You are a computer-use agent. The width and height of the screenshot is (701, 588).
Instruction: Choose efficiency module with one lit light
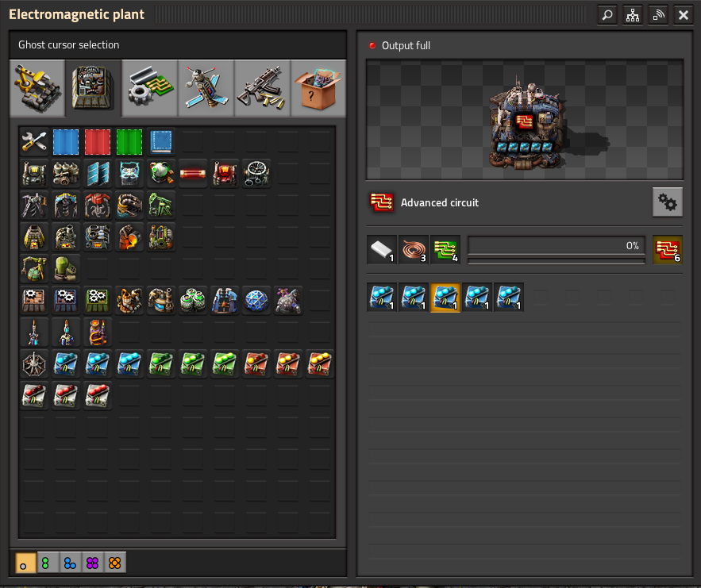(161, 363)
